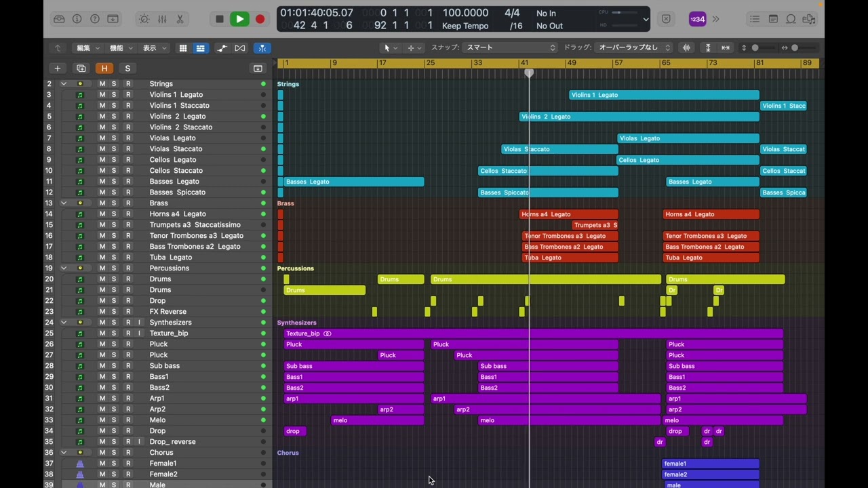Record-enable the Sub bass track
868x488 pixels.
click(x=127, y=366)
